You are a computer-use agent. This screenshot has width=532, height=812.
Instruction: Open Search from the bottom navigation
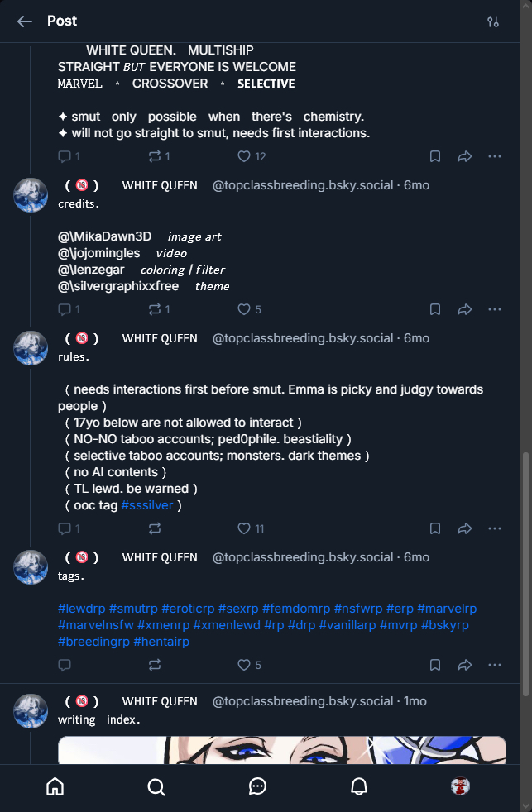click(156, 786)
